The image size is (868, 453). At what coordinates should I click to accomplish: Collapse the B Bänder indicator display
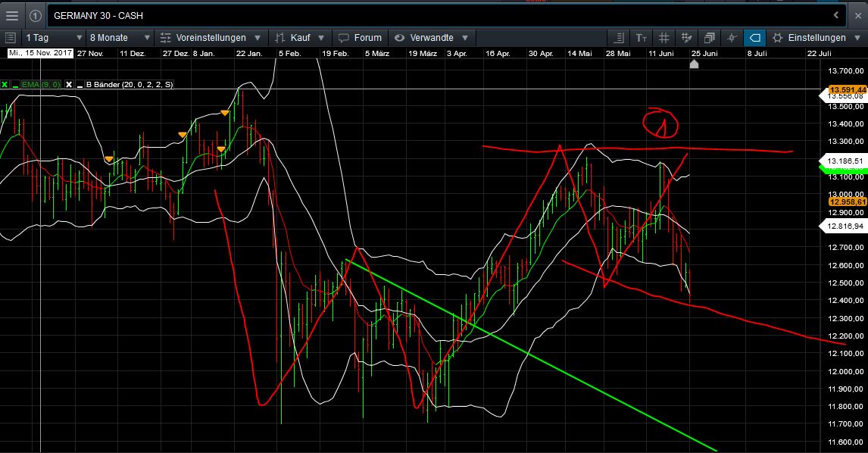pyautogui.click(x=80, y=84)
